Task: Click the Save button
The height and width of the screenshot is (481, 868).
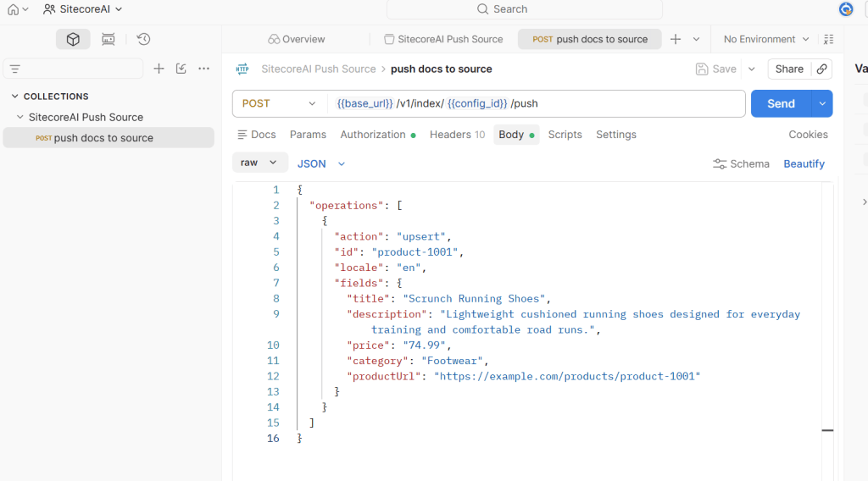Action: coord(715,69)
